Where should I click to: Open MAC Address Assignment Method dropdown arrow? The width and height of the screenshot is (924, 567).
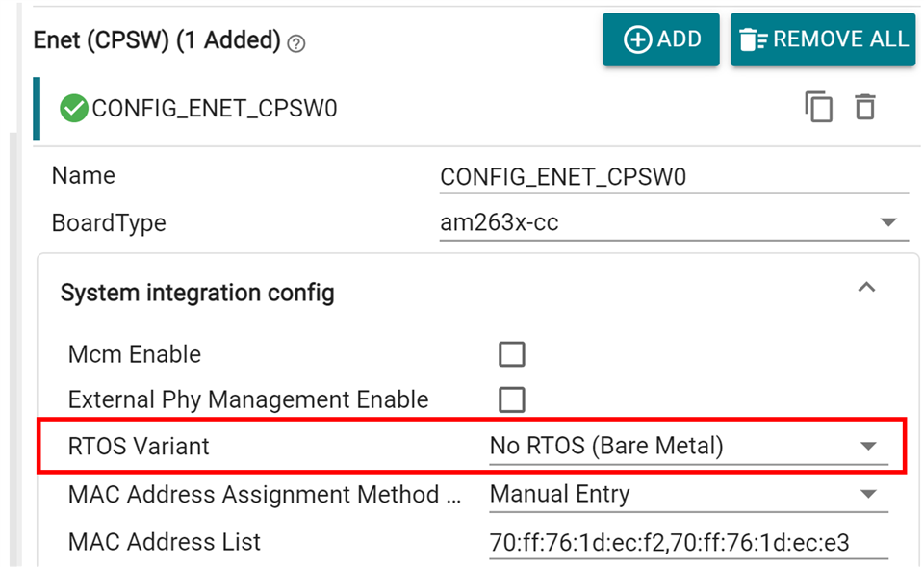(868, 494)
